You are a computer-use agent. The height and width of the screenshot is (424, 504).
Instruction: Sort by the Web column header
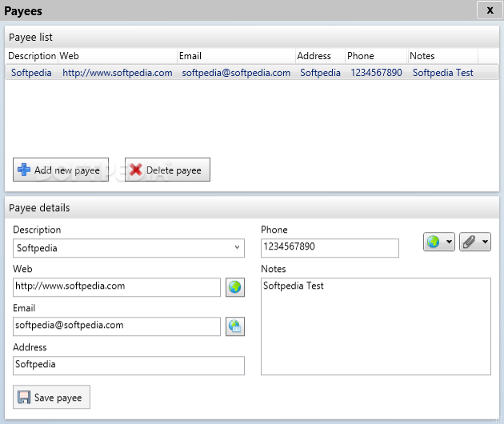(118, 56)
